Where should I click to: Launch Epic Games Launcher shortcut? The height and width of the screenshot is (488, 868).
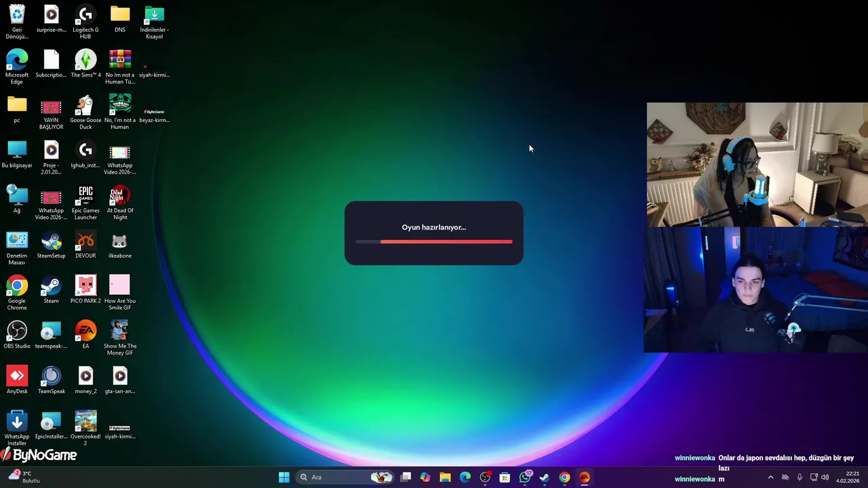click(85, 203)
